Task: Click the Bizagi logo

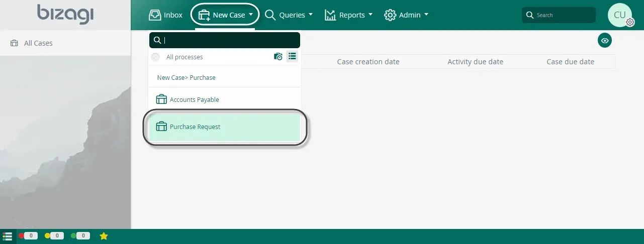Action: 65,14
